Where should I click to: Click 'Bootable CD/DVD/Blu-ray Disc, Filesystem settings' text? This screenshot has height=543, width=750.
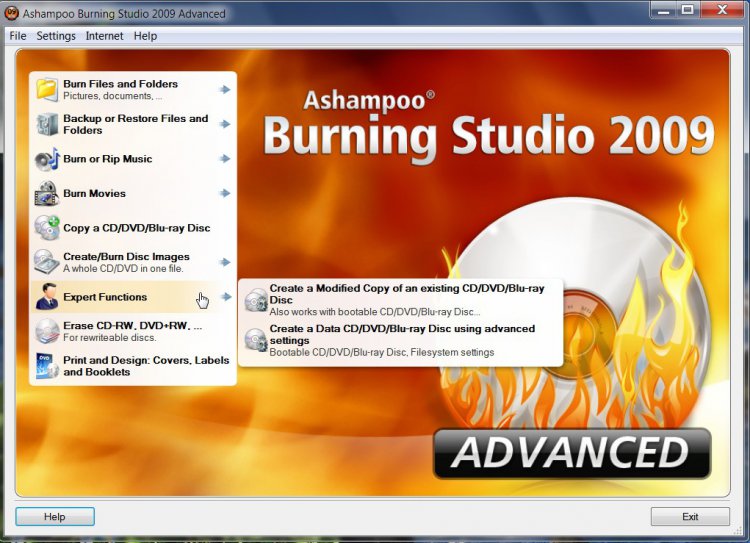click(x=382, y=353)
